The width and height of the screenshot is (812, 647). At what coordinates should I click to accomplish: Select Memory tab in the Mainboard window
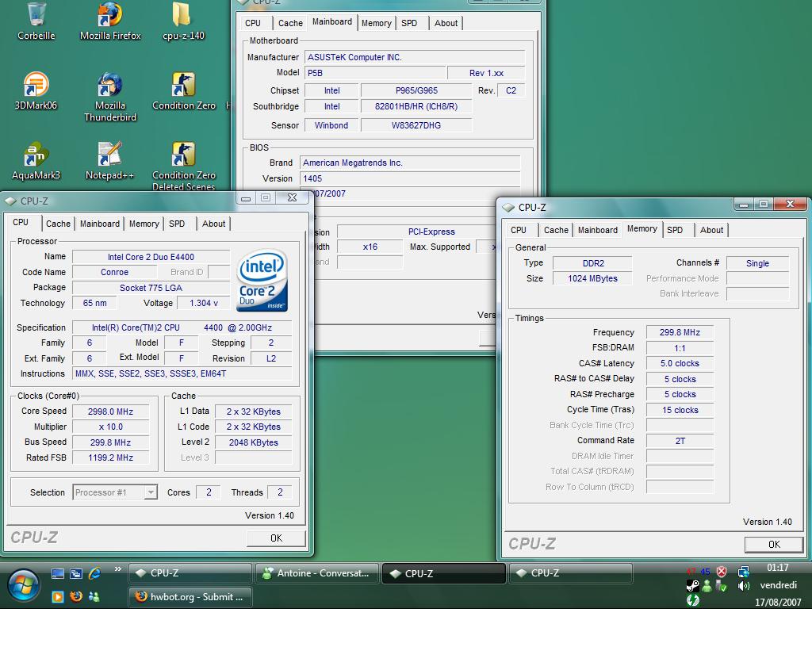(x=376, y=23)
